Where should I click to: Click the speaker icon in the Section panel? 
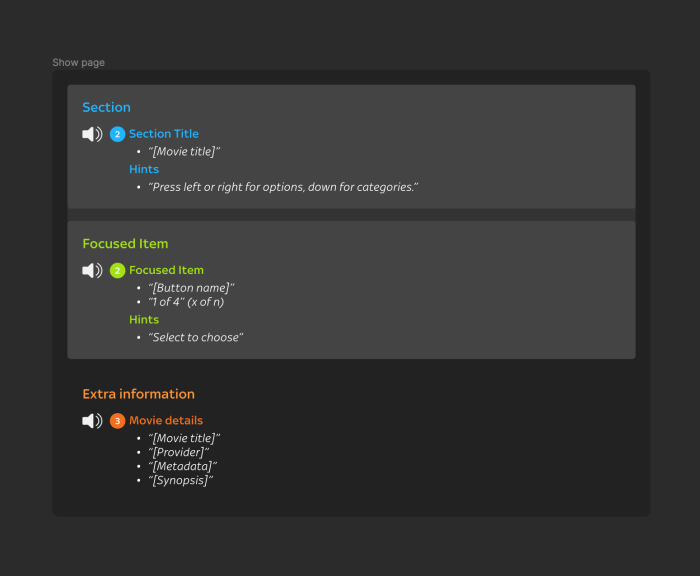click(x=92, y=134)
